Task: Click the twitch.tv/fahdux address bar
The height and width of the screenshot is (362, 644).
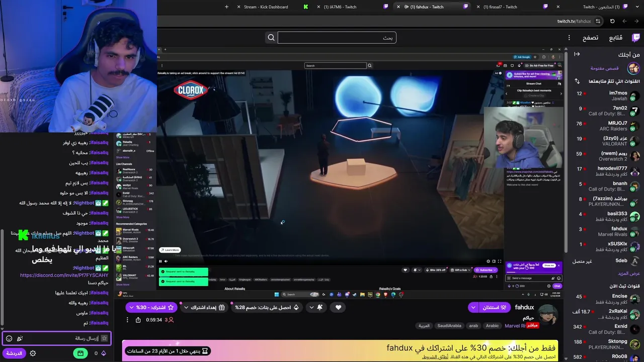Action: 574,21
